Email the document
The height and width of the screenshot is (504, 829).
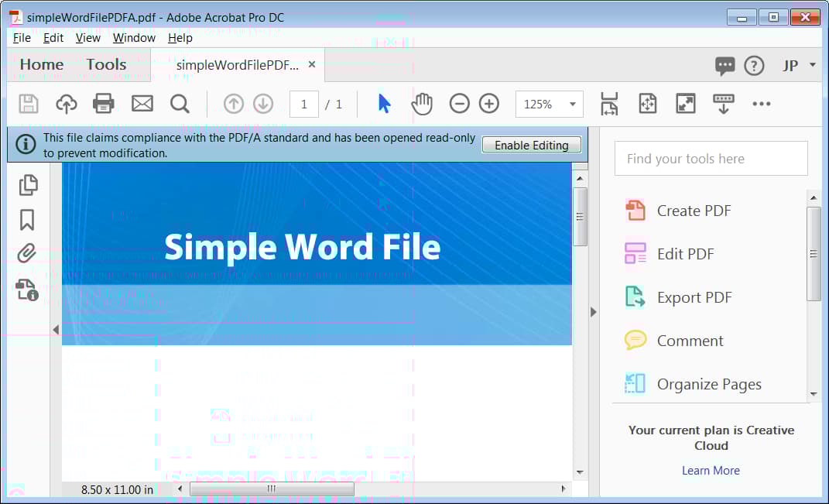tap(142, 103)
